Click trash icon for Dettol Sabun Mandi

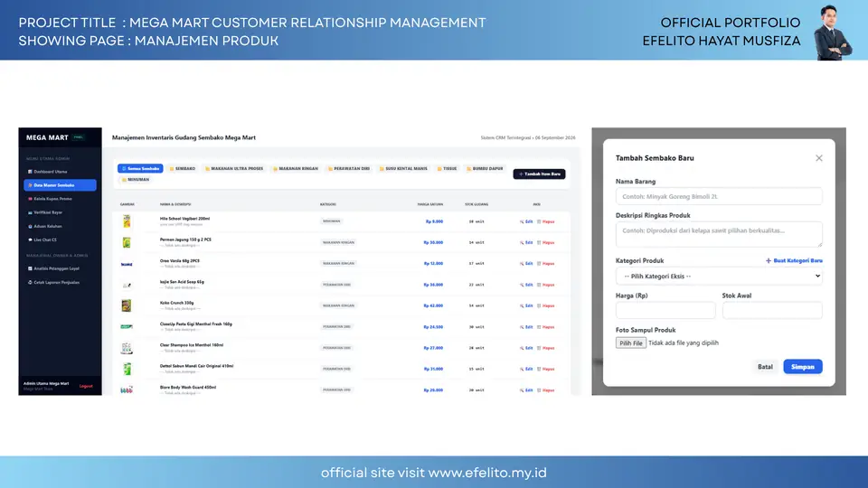539,369
